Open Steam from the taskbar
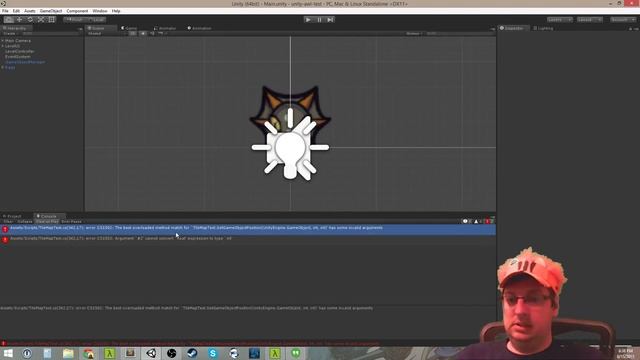Viewport: 640px width, 360px height. 192,353
